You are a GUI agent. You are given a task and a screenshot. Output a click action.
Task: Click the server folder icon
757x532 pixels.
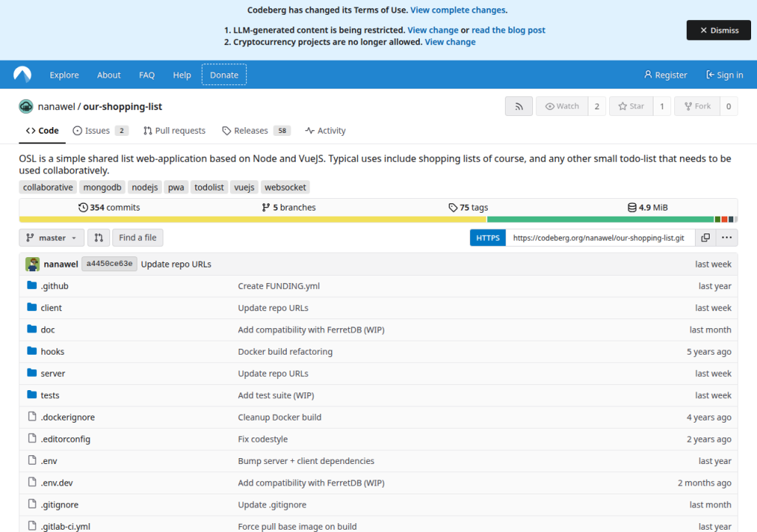point(32,372)
